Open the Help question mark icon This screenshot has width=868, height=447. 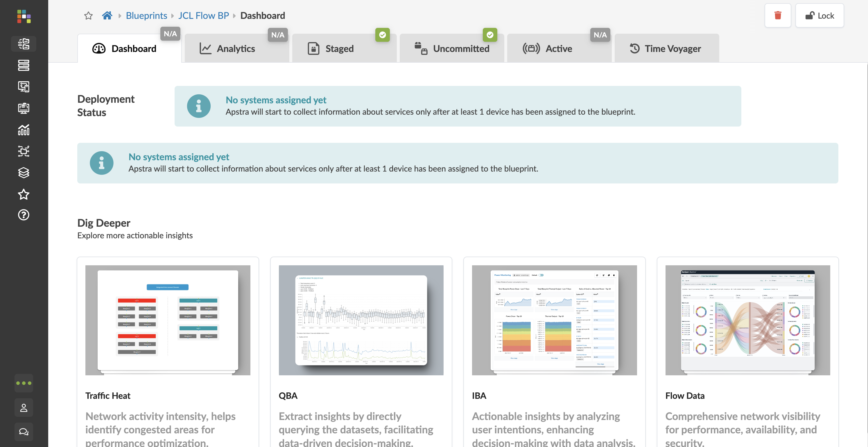coord(24,215)
